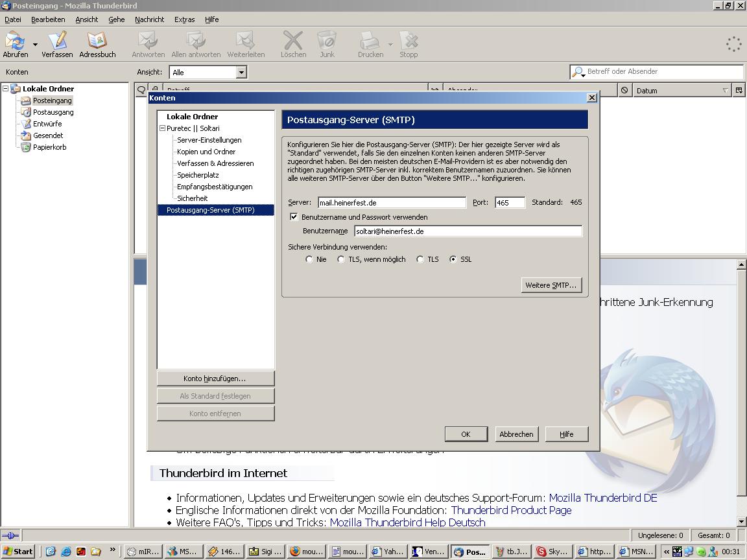
Task: Toggle Benutzername und Passwort verwenden checkbox
Action: 294,216
